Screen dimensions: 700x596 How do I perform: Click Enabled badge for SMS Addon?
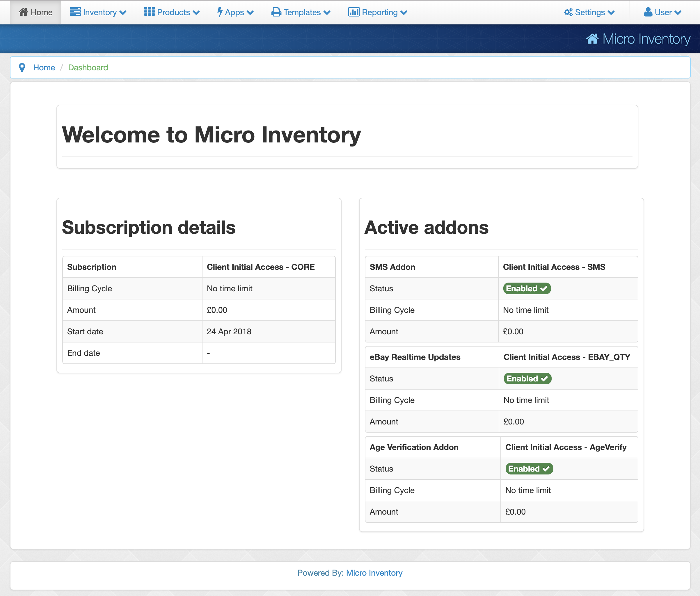tap(527, 289)
